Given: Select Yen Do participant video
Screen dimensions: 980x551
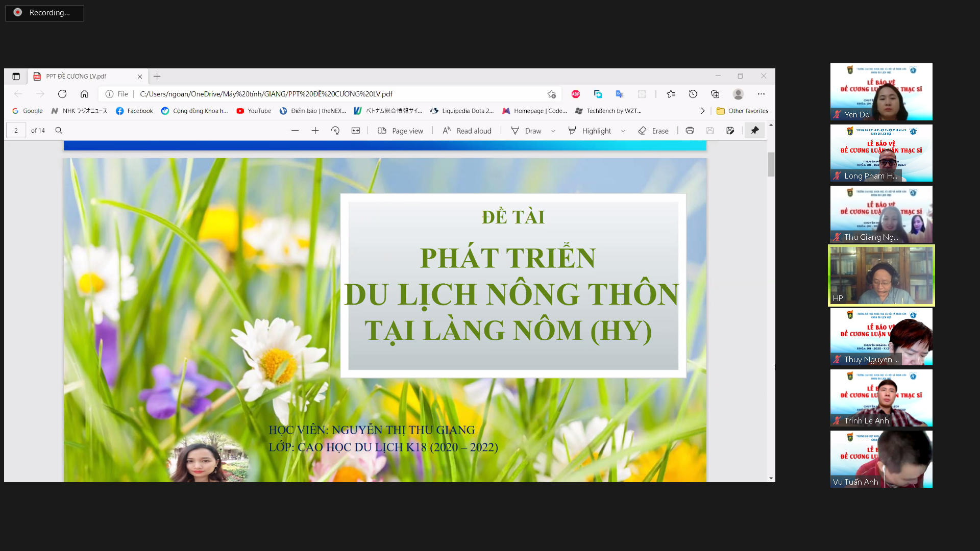Looking at the screenshot, I should pos(881,92).
